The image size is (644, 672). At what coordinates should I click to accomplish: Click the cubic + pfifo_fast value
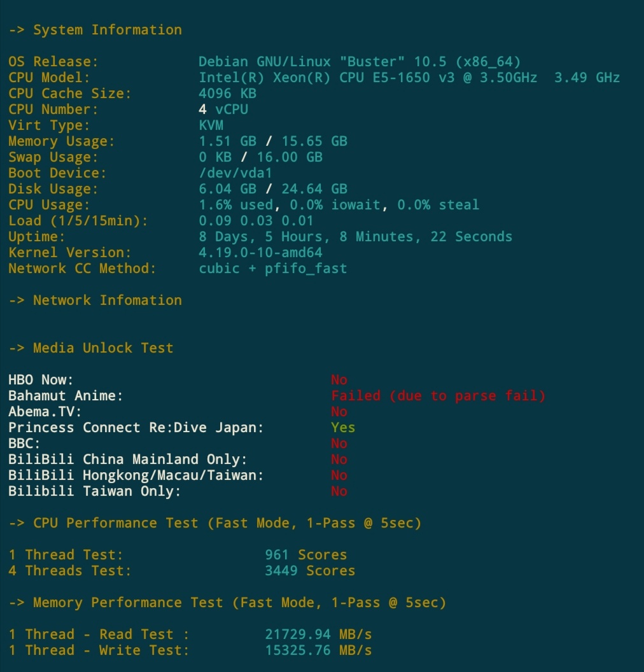pos(273,269)
